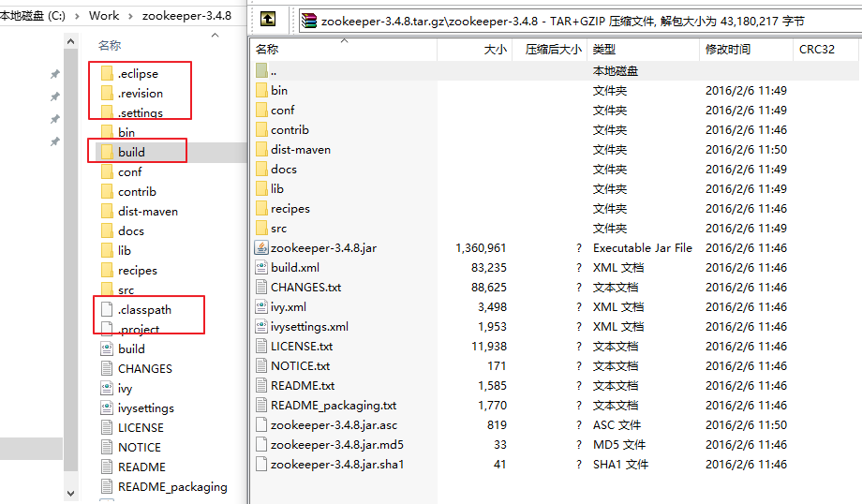This screenshot has height=504, width=862.
Task: Open the build.xml file icon in archive
Action: click(x=261, y=268)
